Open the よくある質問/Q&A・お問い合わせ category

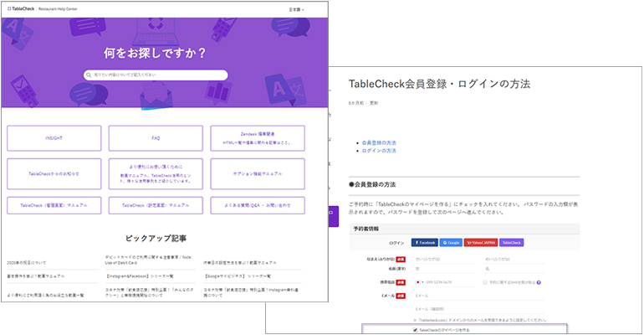(258, 205)
